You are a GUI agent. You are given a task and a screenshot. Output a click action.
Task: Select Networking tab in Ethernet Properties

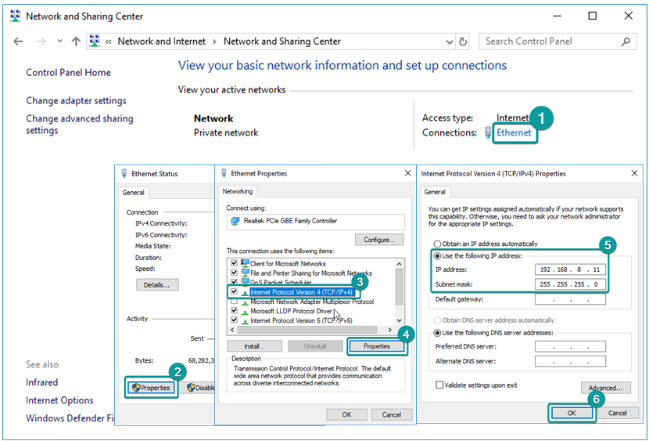tap(238, 191)
